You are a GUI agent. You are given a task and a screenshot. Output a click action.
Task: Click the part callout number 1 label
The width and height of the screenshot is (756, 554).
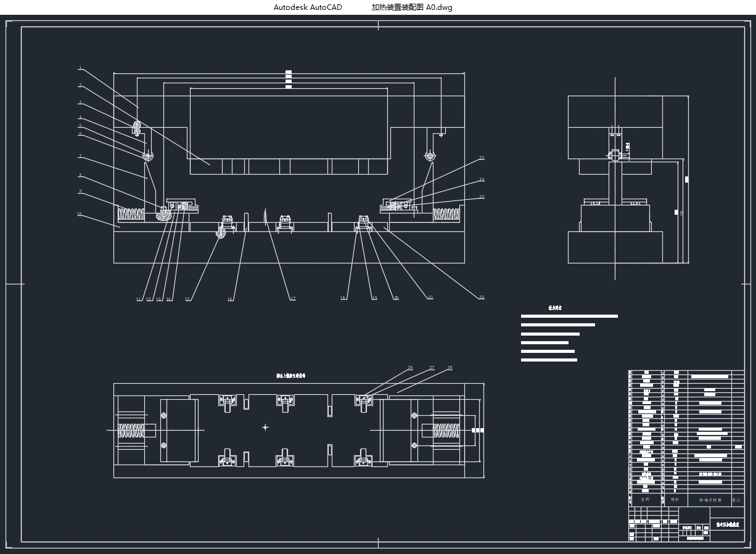tap(80, 68)
